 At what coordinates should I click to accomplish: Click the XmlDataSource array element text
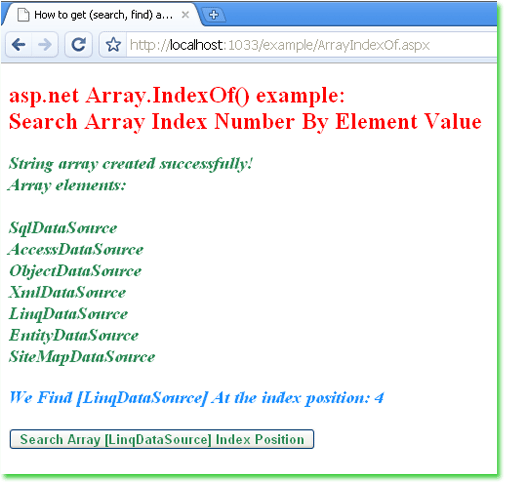(67, 292)
